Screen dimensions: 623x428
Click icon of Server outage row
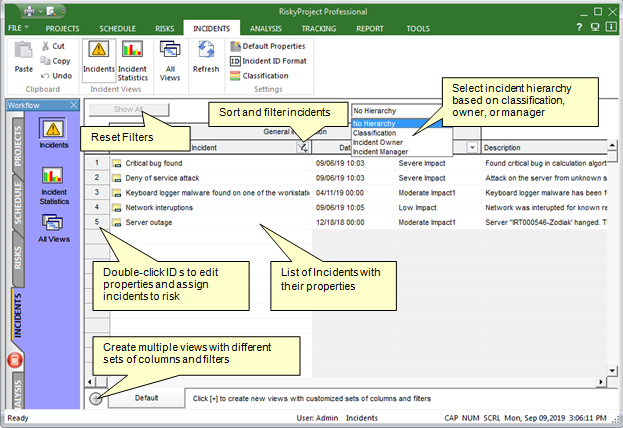[116, 222]
